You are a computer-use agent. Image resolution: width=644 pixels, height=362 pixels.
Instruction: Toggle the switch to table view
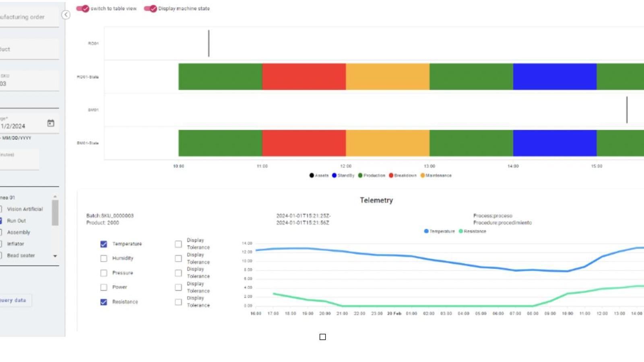coord(83,8)
